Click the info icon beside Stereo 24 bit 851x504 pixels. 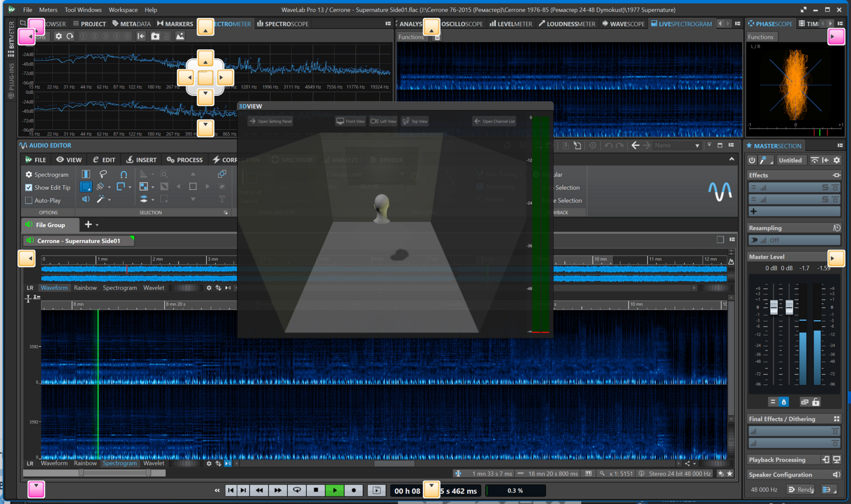(641, 473)
